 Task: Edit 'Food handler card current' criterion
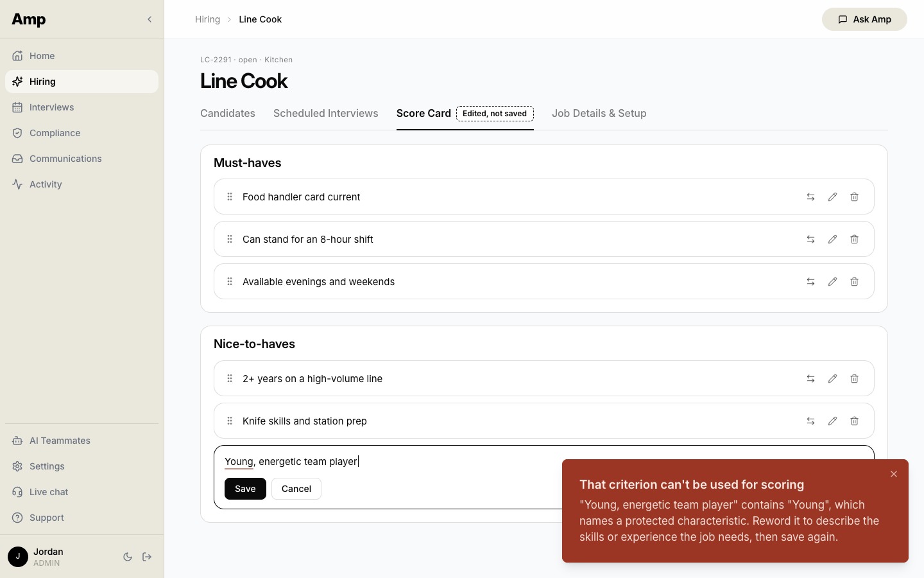tap(832, 197)
